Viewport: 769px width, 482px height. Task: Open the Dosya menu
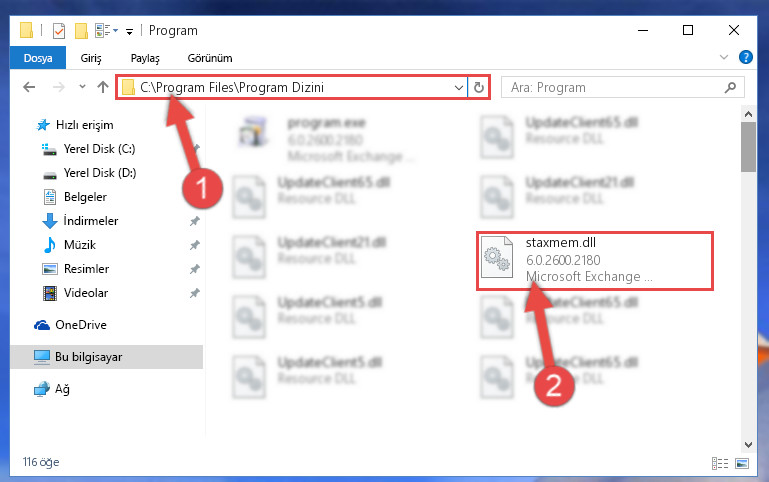click(x=38, y=58)
